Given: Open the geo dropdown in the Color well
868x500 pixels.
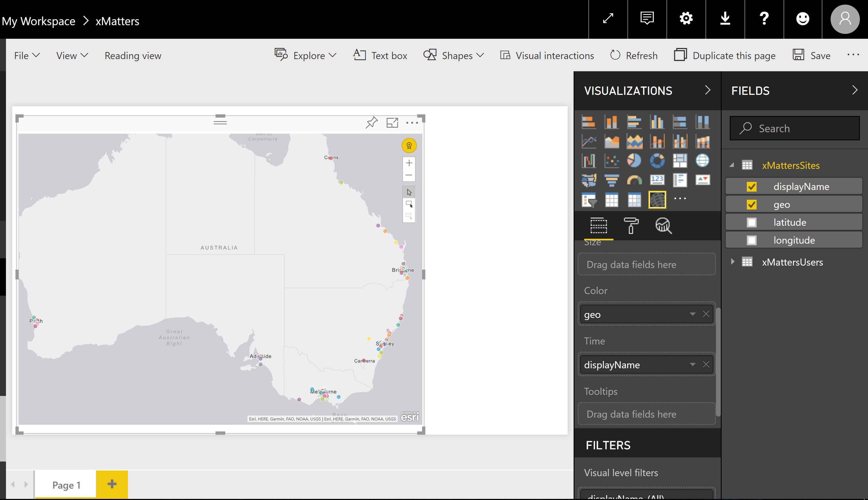Looking at the screenshot, I should point(693,314).
